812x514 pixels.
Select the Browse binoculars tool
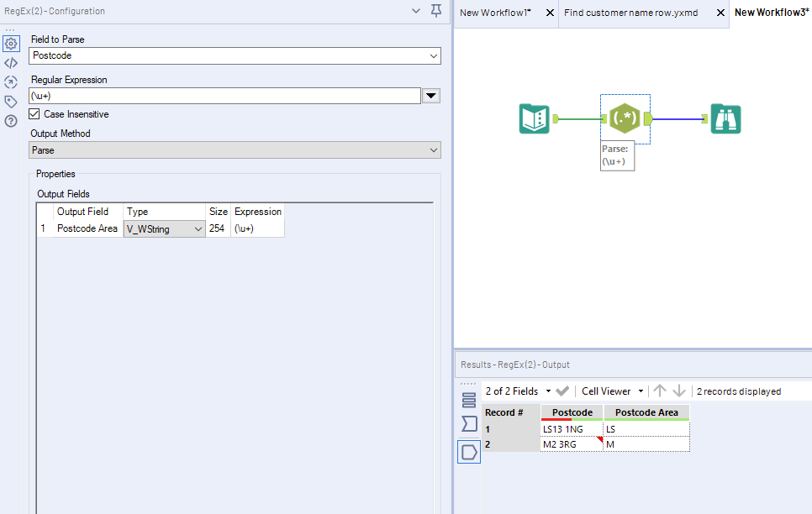(x=725, y=119)
